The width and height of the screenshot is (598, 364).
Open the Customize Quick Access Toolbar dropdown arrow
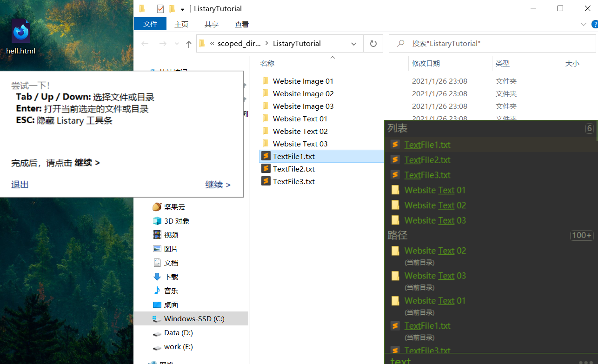[x=182, y=9]
